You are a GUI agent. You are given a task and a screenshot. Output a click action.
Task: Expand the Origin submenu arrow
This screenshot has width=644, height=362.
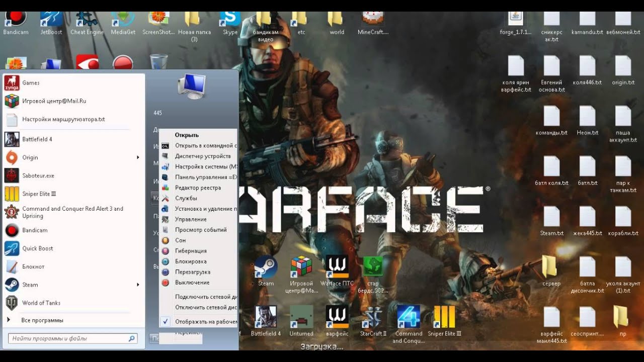(138, 157)
